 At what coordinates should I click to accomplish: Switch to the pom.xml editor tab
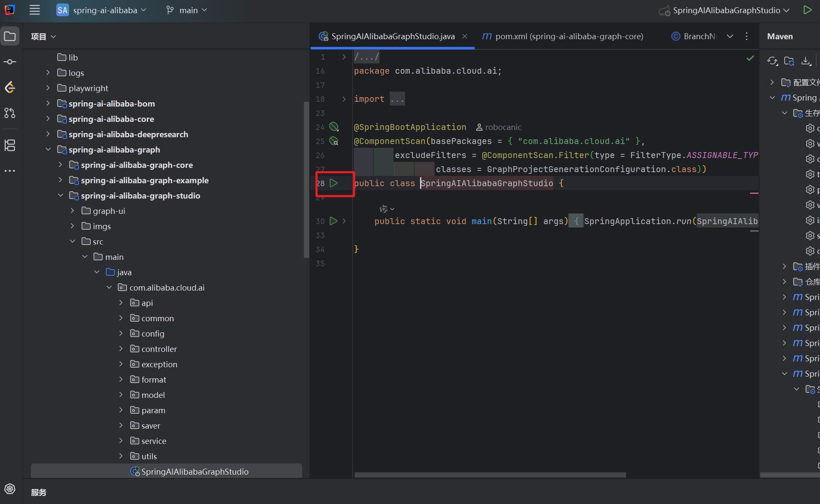click(x=563, y=37)
